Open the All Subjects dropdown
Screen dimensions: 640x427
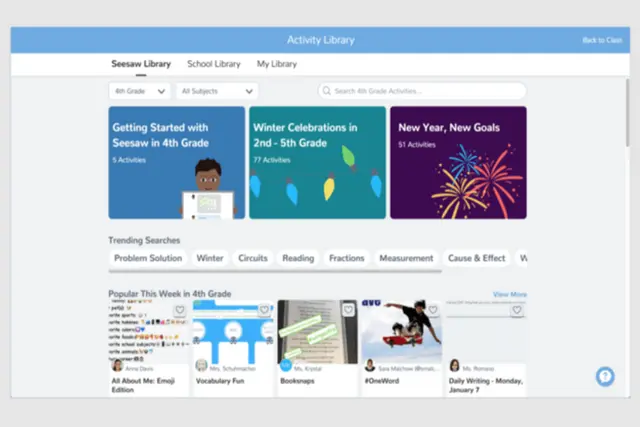pos(217,91)
